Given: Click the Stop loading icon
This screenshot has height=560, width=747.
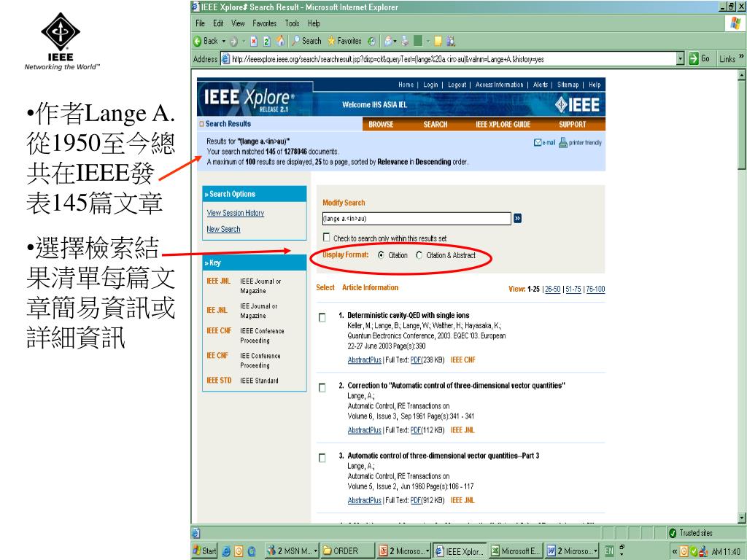Looking at the screenshot, I should 254,42.
